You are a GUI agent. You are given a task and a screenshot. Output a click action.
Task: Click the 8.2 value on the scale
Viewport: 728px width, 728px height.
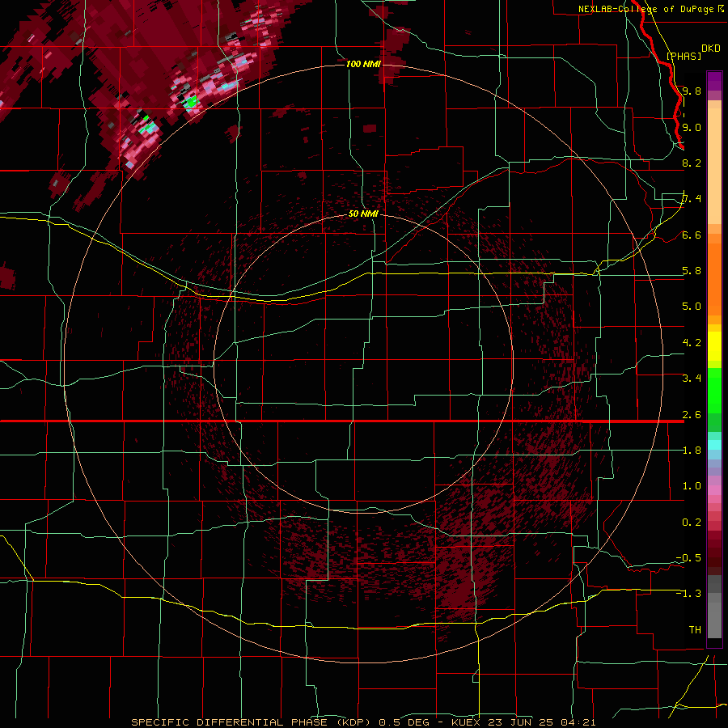692,163
